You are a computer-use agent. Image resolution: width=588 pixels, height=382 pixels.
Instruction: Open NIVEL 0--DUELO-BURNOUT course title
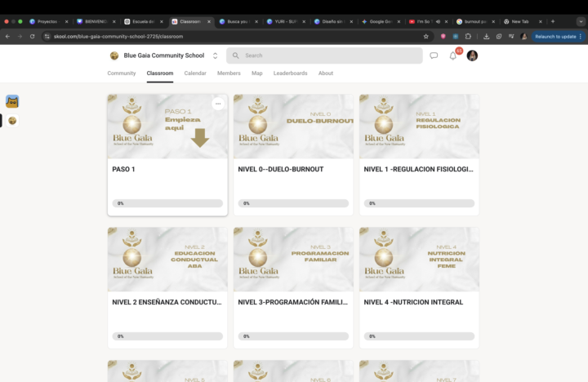[x=280, y=169]
